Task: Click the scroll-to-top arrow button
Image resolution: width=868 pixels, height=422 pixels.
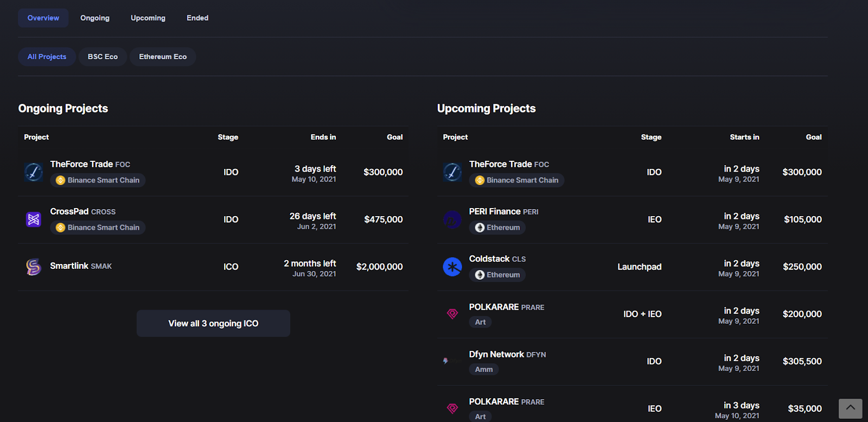Action: (850, 408)
